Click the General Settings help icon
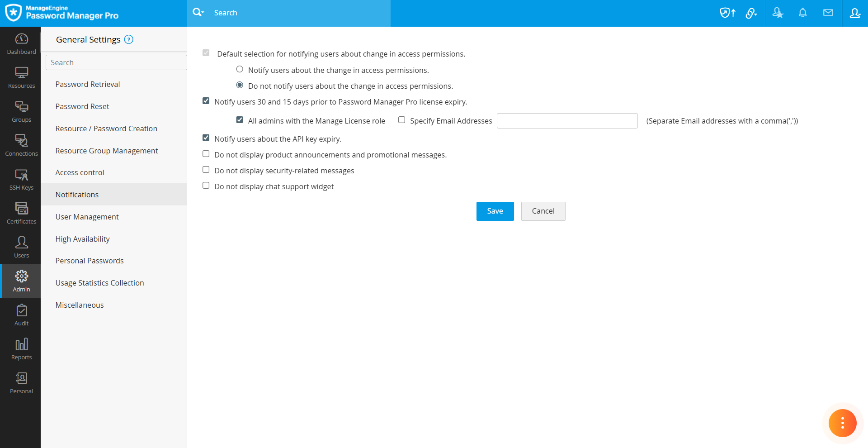 (x=129, y=40)
